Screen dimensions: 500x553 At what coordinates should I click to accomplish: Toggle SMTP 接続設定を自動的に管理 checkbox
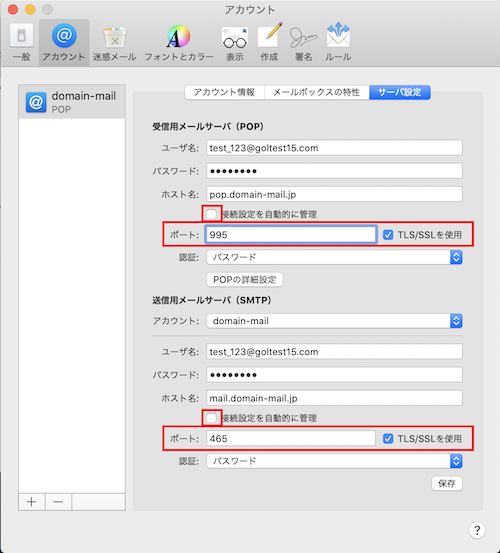(211, 418)
